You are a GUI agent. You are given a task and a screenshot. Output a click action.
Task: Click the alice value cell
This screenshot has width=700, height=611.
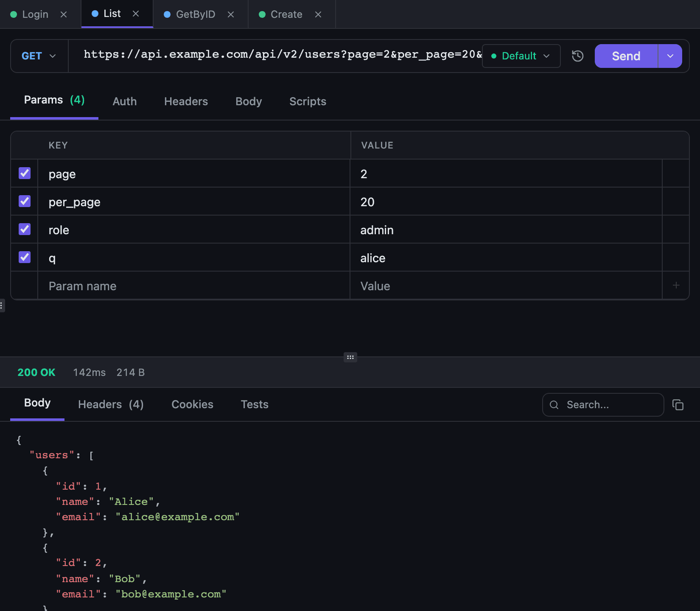click(506, 258)
